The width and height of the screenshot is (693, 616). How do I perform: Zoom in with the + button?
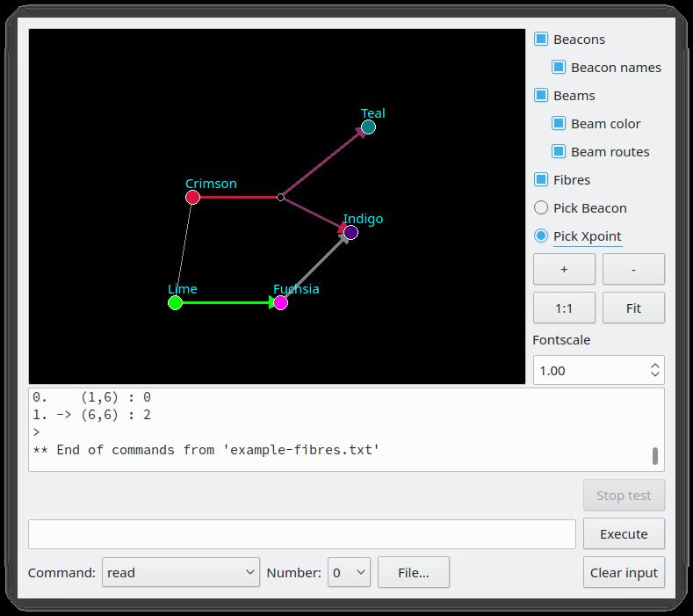pos(564,269)
